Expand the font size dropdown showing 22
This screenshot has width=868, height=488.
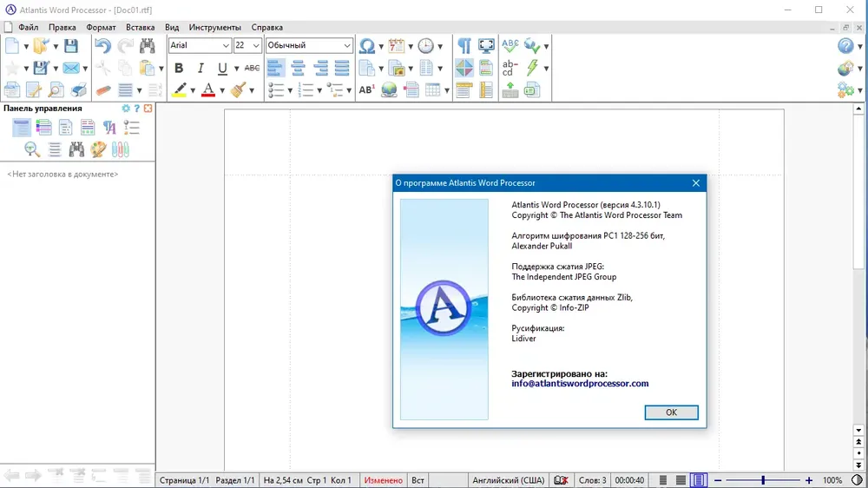256,45
